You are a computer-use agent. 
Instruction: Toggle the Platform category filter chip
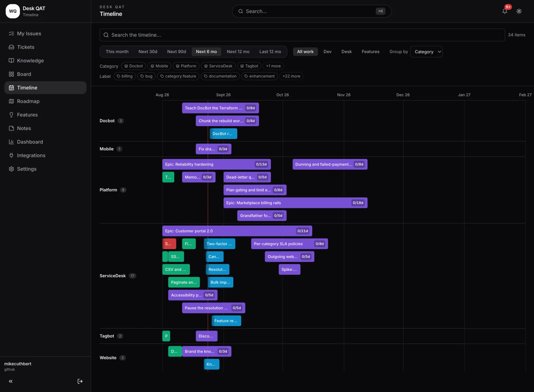pyautogui.click(x=186, y=66)
